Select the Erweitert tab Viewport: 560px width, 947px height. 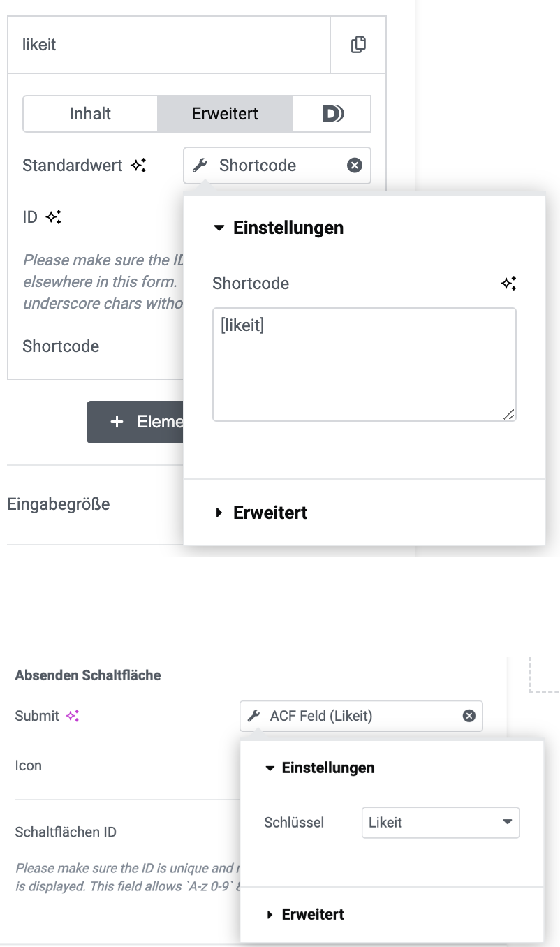point(225,114)
